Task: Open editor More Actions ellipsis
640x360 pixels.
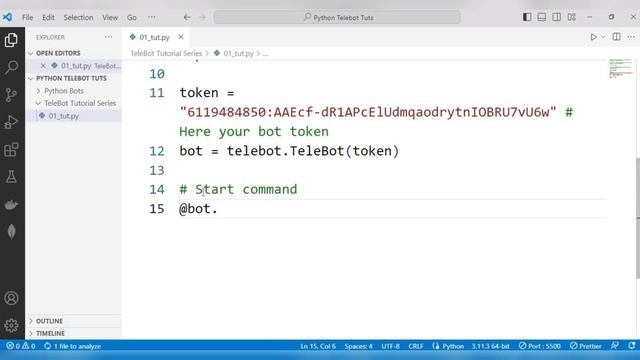Action: click(x=631, y=37)
